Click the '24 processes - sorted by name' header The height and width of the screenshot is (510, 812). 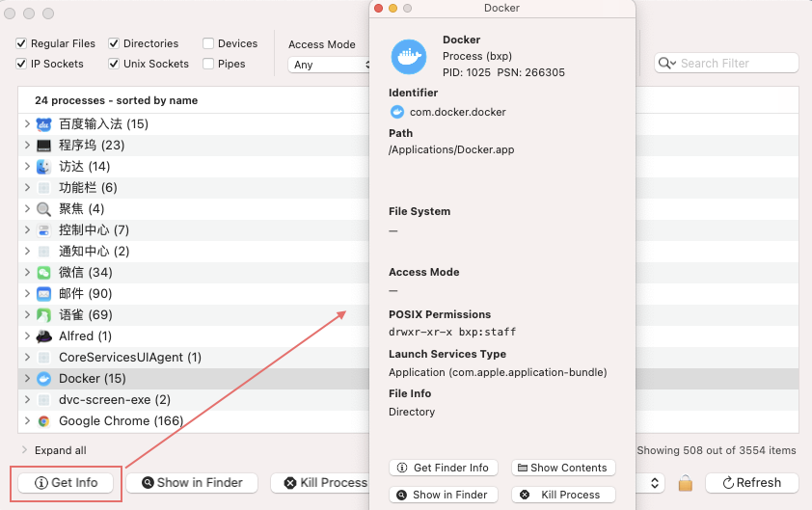tap(117, 100)
